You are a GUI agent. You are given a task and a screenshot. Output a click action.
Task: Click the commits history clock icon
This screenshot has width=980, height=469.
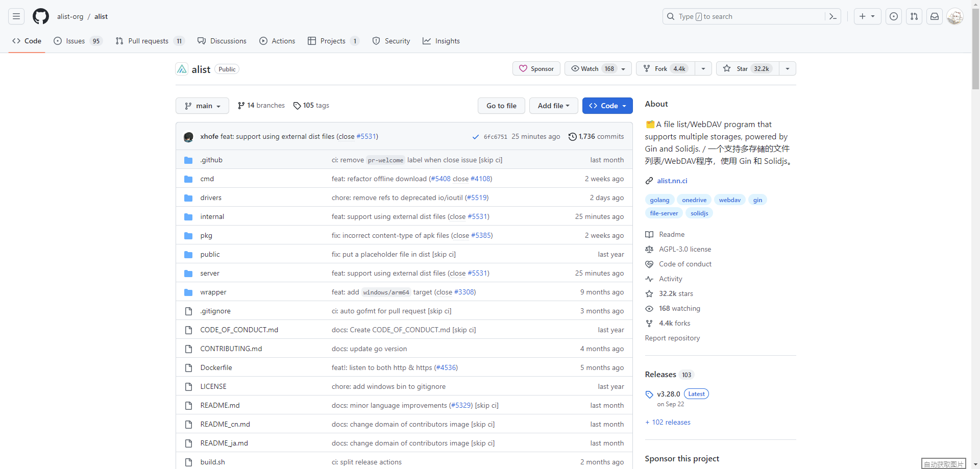point(573,137)
